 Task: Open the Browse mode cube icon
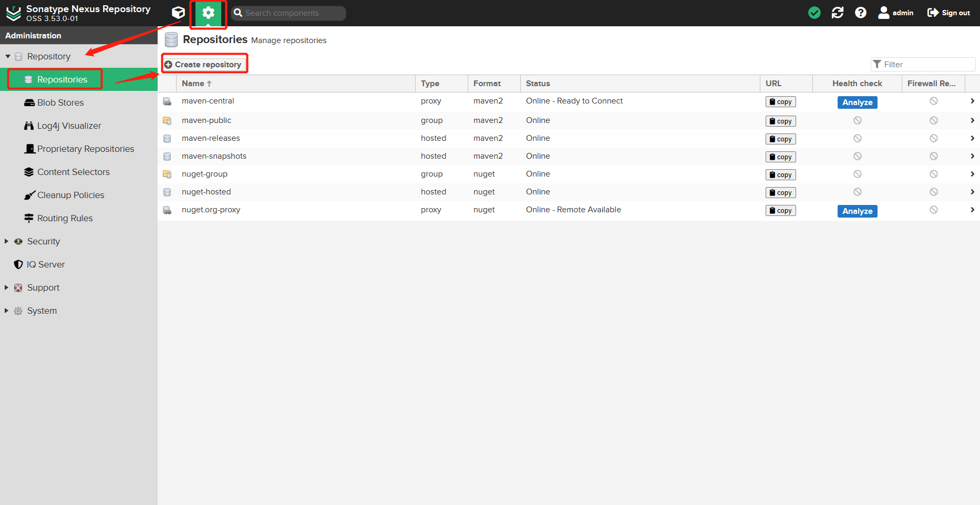(x=178, y=13)
